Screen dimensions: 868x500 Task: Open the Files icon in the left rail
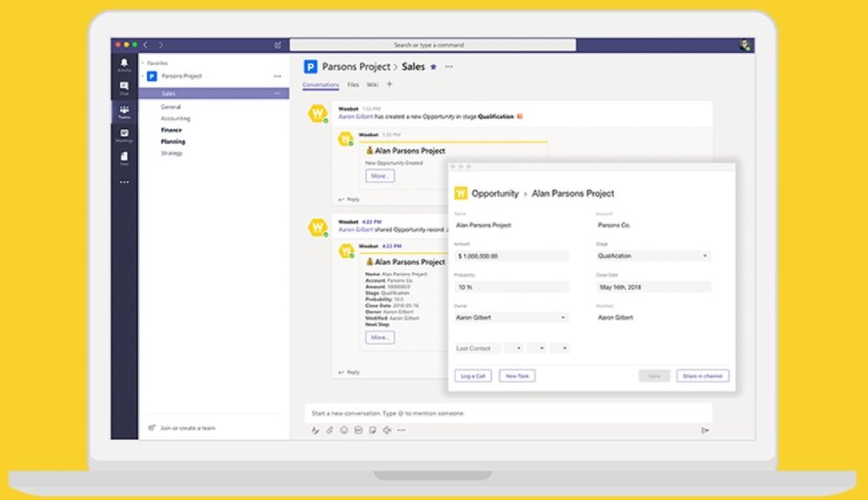pyautogui.click(x=124, y=159)
